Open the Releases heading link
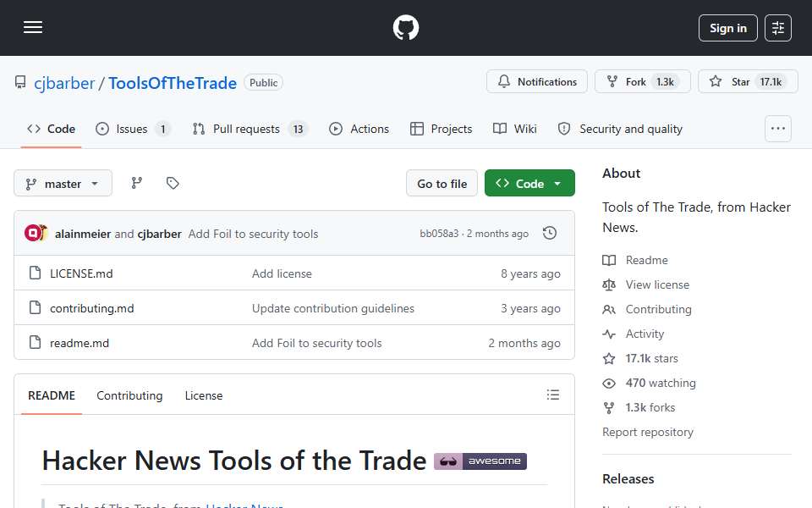 click(628, 479)
